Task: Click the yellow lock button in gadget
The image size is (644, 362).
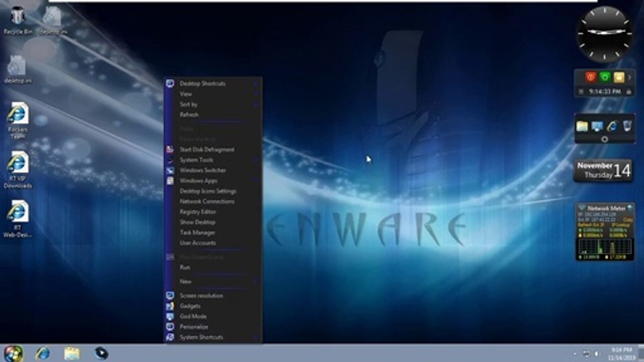Action: point(619,77)
